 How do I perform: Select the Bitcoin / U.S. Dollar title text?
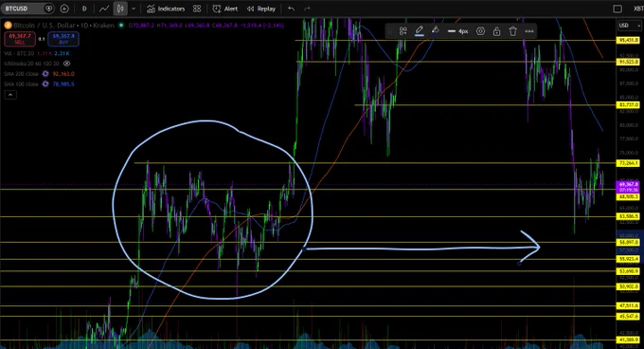click(45, 26)
